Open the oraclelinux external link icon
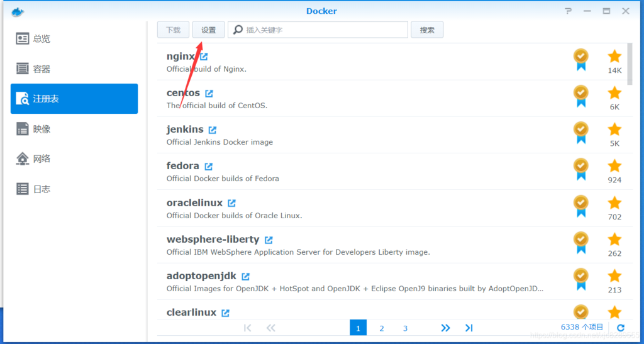 click(231, 203)
